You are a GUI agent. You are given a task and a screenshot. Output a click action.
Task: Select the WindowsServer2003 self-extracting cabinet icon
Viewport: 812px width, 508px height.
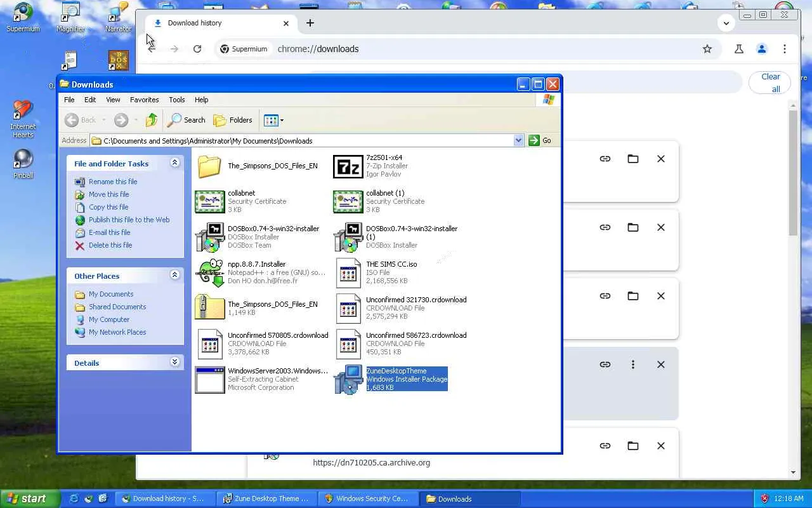210,379
